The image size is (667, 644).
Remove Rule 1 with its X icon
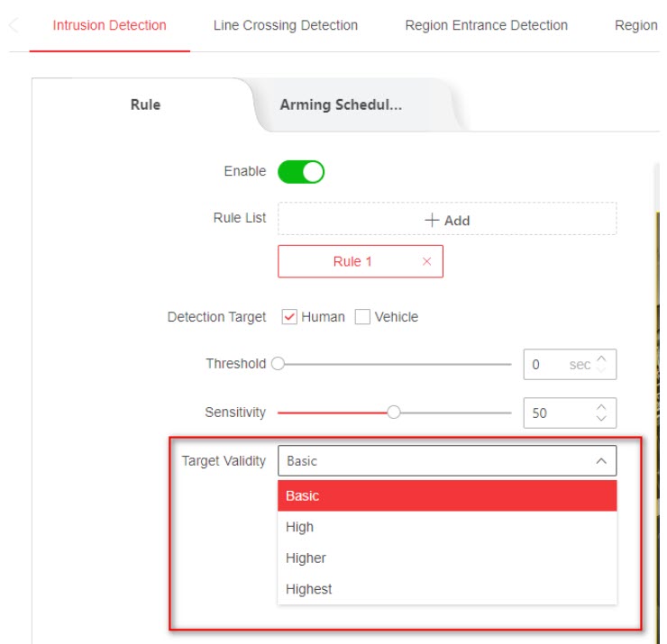426,262
